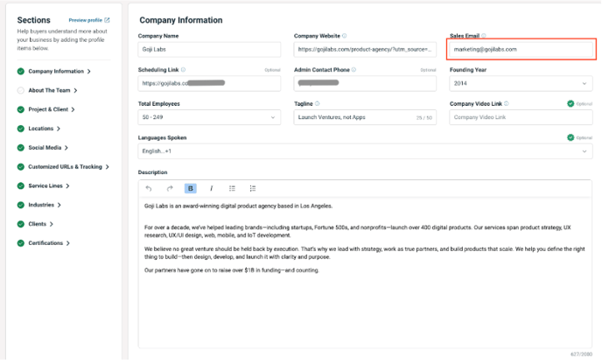602x364 pixels.
Task: Toggle bold formatting in description toolbar
Action: click(x=191, y=188)
